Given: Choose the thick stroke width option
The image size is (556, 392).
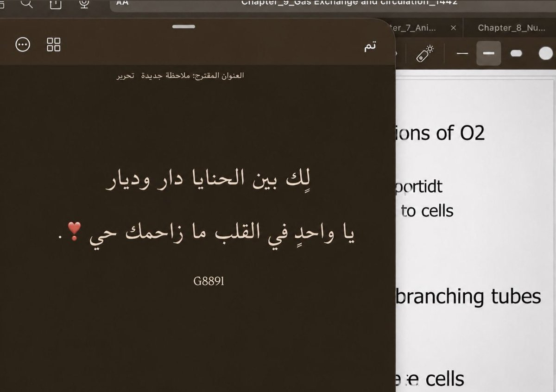Looking at the screenshot, I should 516,53.
